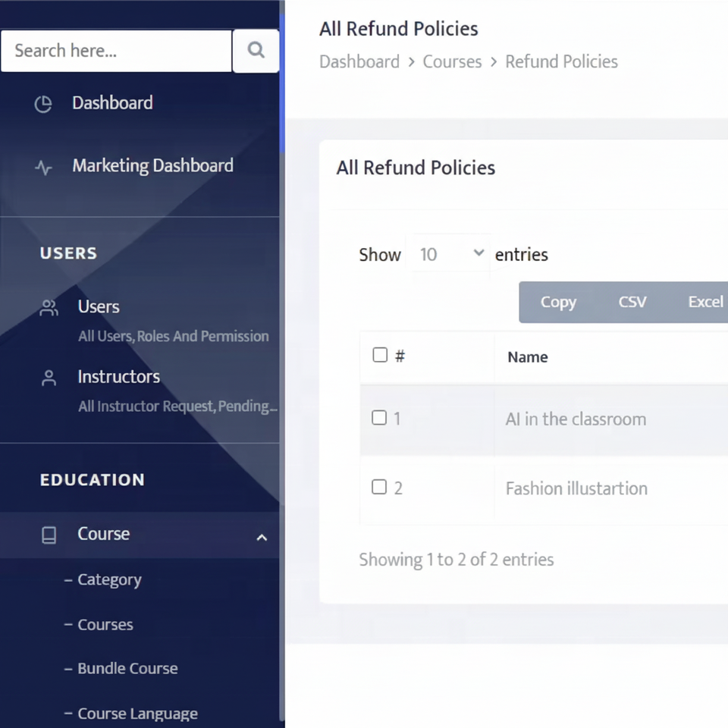Open the Category submenu item
The height and width of the screenshot is (728, 728).
click(x=109, y=580)
